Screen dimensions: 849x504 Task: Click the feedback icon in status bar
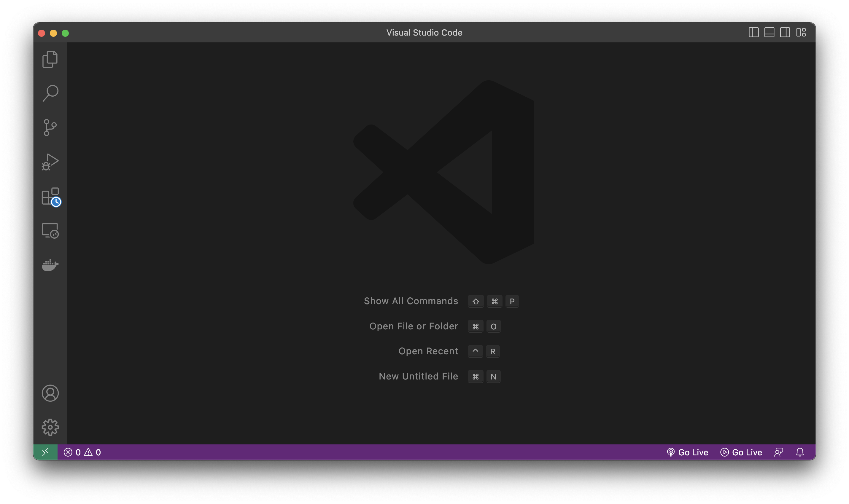[x=779, y=452]
